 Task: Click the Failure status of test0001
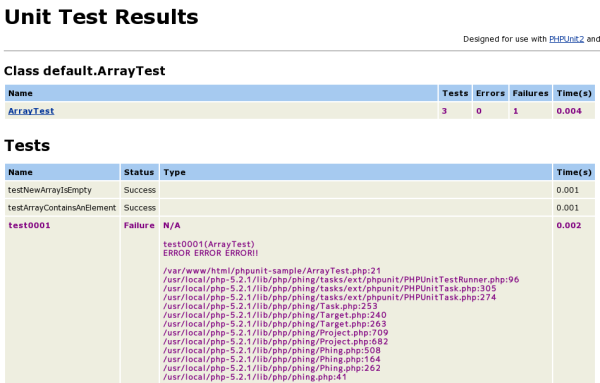coord(139,225)
